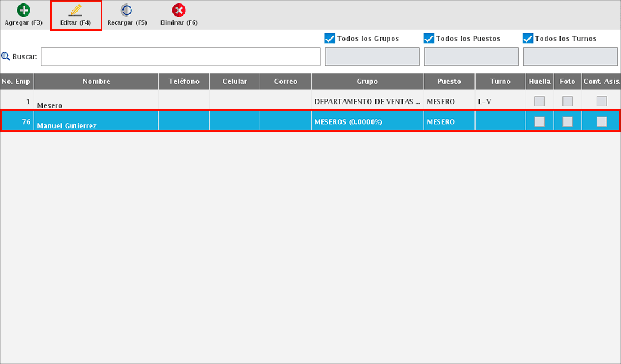Image resolution: width=621 pixels, height=364 pixels.
Task: Open the Turnos filter dropdown field
Action: 570,56
